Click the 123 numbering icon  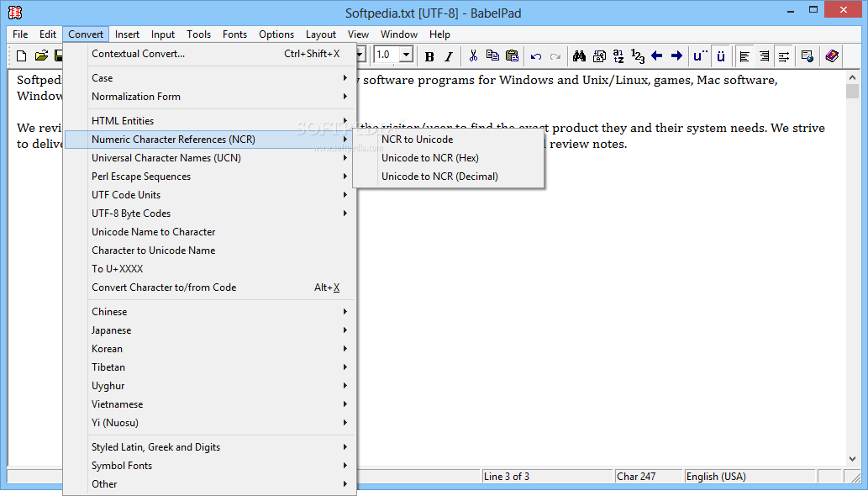[638, 56]
